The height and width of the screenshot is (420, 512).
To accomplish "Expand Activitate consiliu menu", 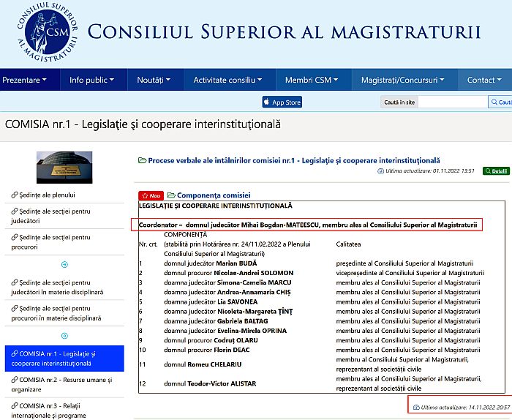I will pyautogui.click(x=227, y=80).
